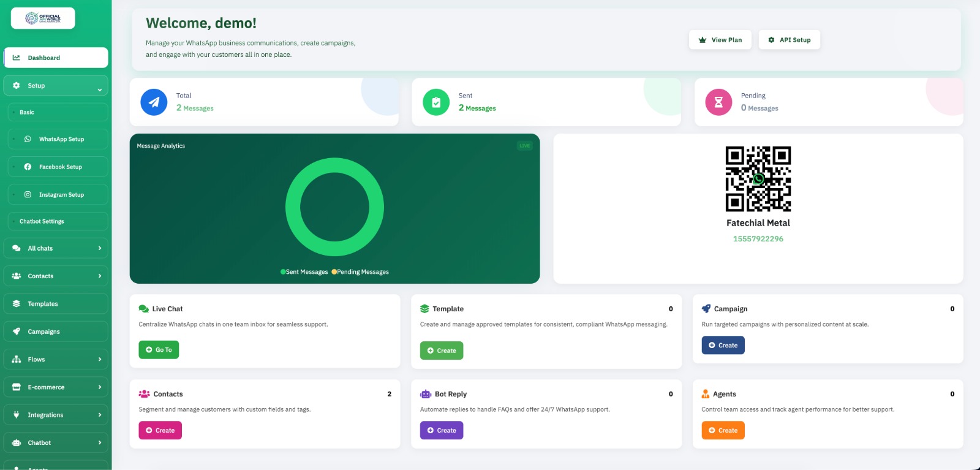Click the Contacts people icon in sidebar

17,276
